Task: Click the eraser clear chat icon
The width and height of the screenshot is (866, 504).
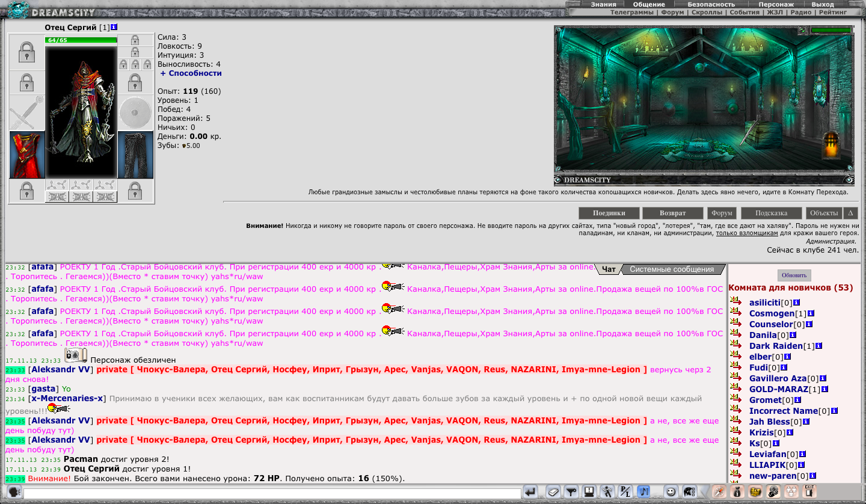Action: [553, 492]
